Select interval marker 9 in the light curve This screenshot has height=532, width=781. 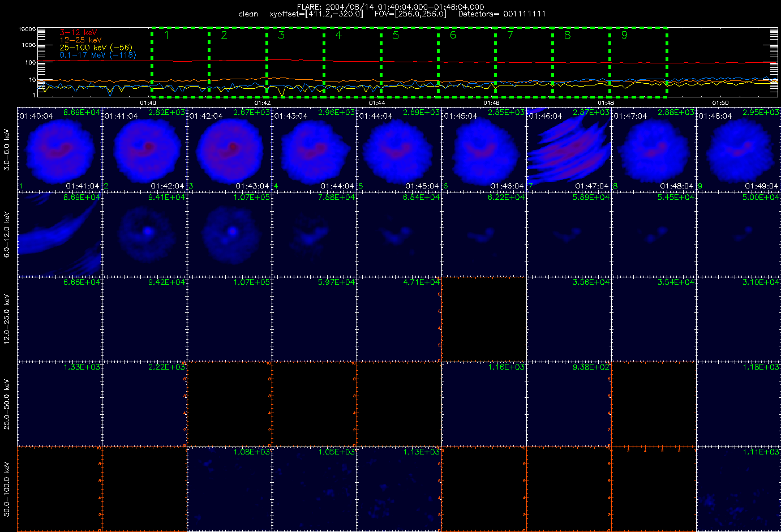(x=624, y=35)
